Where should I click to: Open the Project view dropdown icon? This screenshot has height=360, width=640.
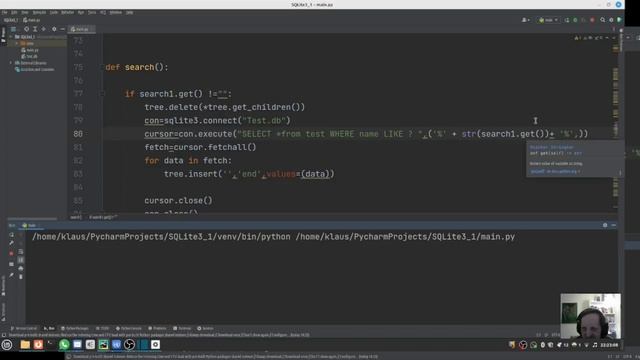13,29
